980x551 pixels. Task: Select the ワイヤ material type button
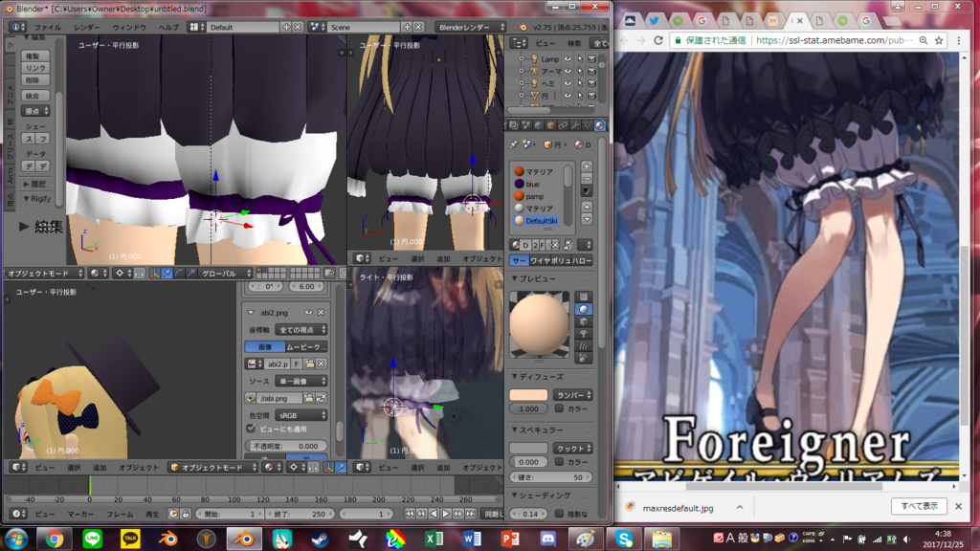pyautogui.click(x=540, y=260)
